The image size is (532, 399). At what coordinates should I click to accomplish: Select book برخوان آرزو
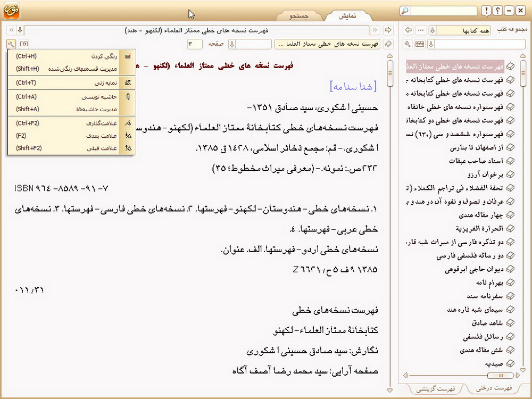486,174
